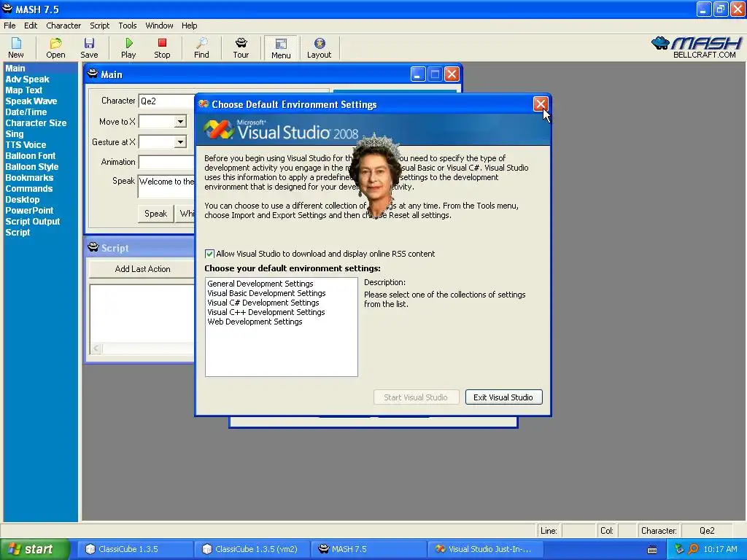
Task: Select Date/Time in the sidebar
Action: point(26,112)
